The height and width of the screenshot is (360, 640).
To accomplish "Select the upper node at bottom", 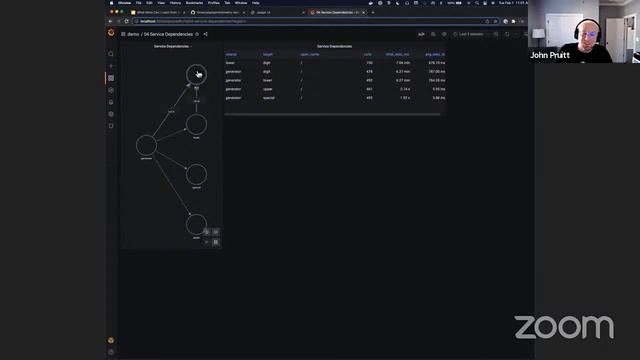I will click(x=196, y=224).
